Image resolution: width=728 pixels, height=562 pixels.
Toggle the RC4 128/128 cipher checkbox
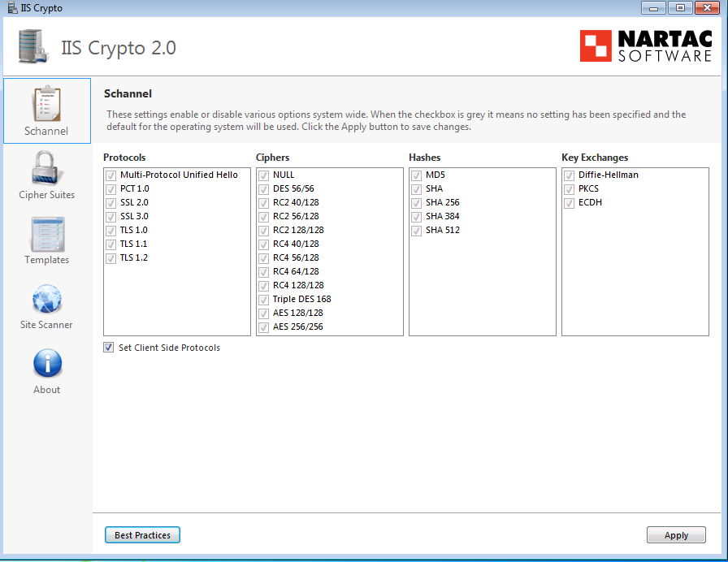[x=264, y=286]
